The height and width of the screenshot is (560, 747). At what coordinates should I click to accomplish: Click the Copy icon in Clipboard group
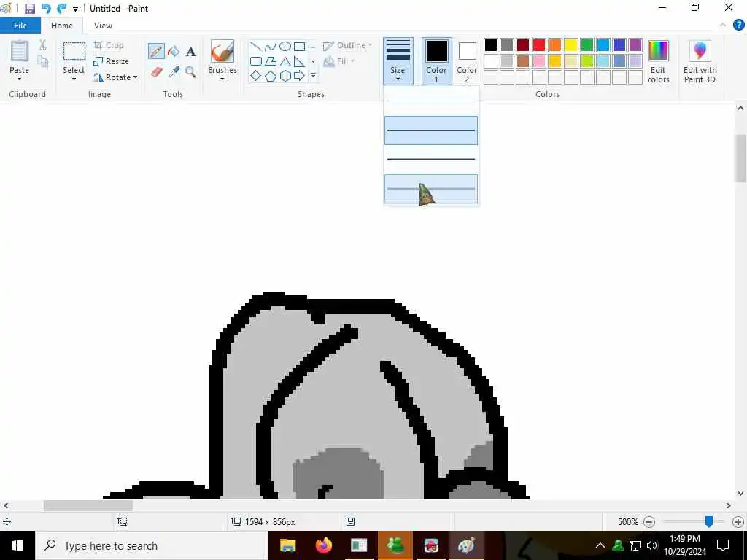(x=43, y=61)
